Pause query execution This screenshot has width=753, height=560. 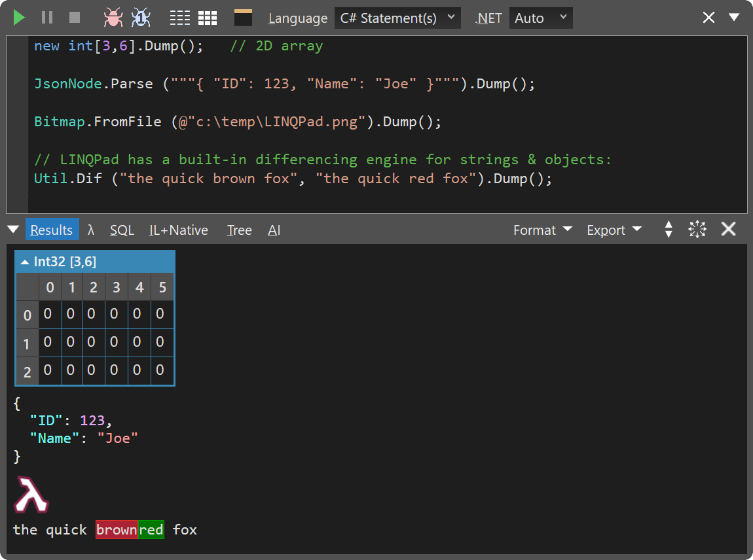(x=46, y=18)
